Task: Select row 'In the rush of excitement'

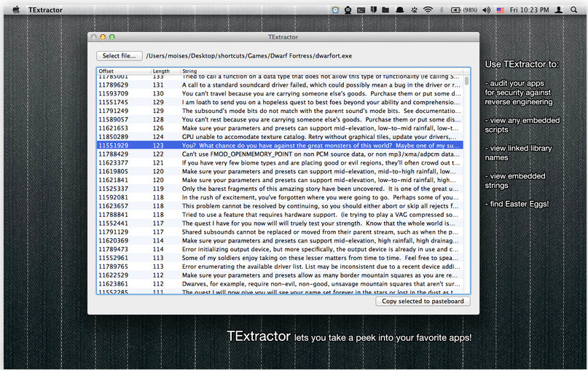Action: tap(280, 197)
